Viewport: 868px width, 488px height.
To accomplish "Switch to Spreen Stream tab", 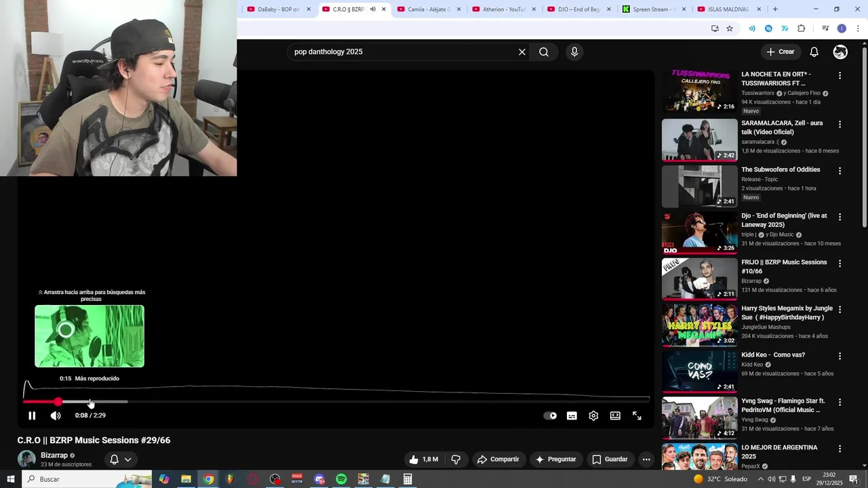I will point(654,9).
